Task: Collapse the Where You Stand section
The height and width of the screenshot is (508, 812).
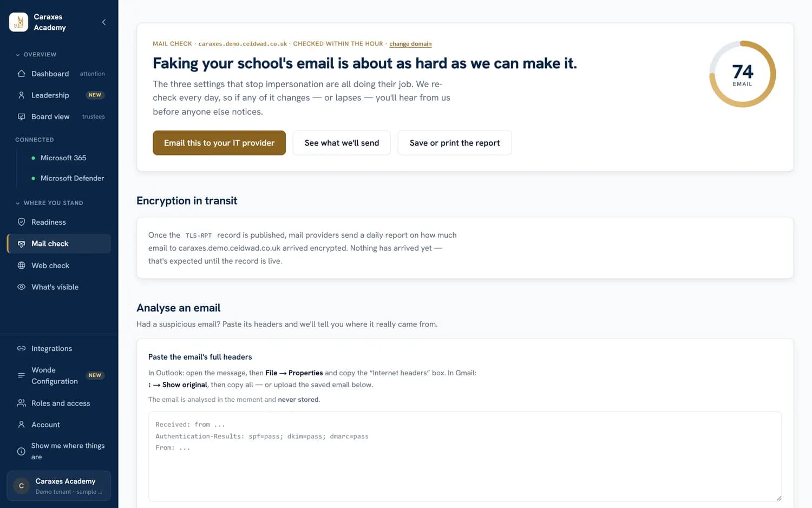Action: pyautogui.click(x=49, y=203)
